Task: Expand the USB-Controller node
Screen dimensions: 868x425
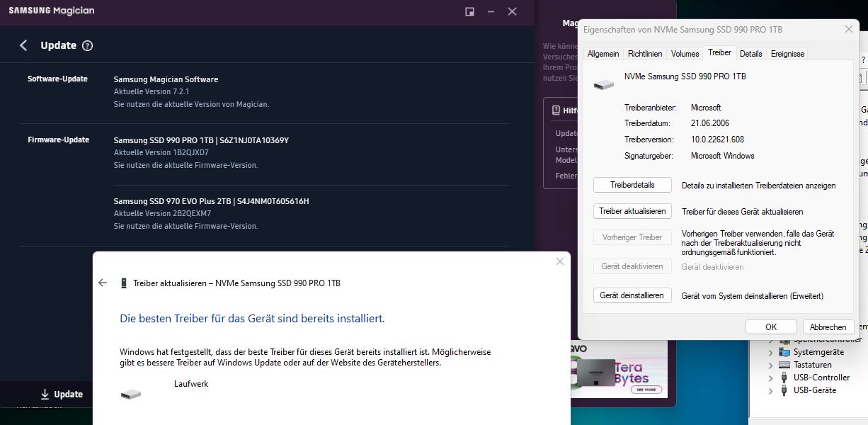Action: [x=771, y=378]
